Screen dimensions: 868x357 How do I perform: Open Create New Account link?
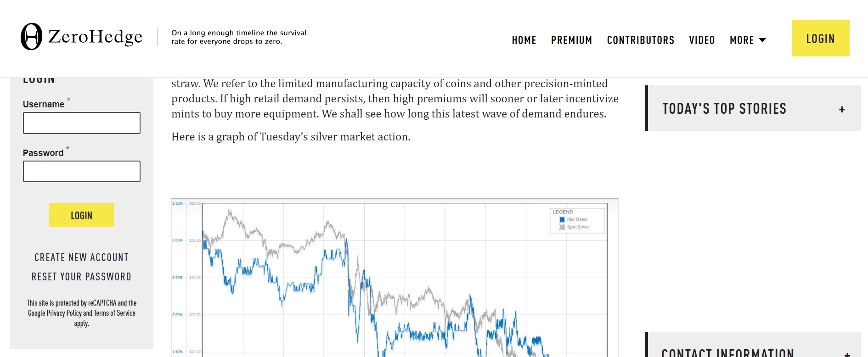coord(81,257)
